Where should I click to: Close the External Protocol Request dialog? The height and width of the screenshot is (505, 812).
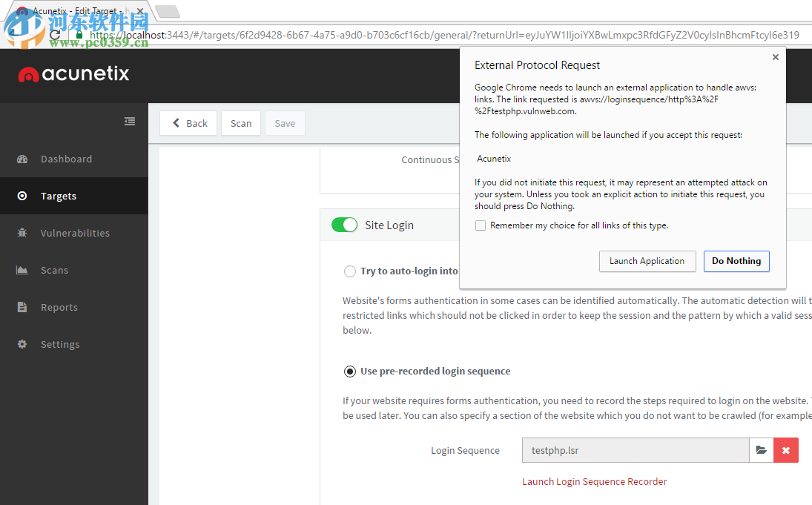tap(775, 57)
